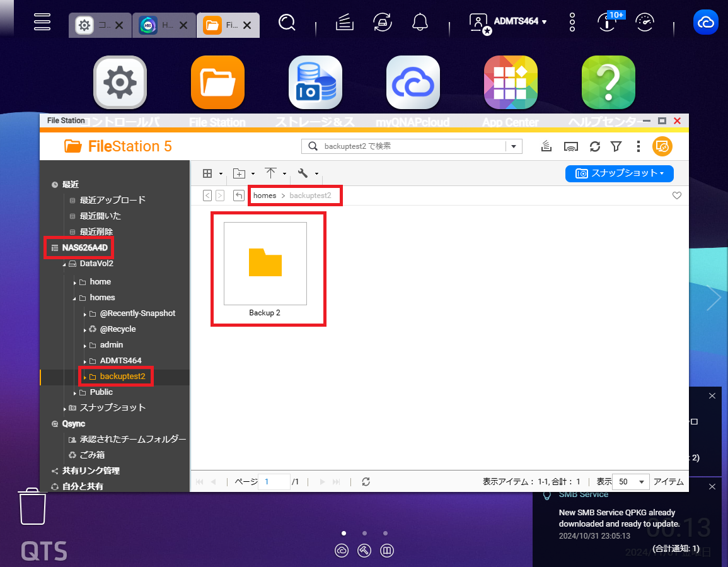Launch Storage & Snapshots desktop icon
728x567 pixels.
pyautogui.click(x=315, y=82)
